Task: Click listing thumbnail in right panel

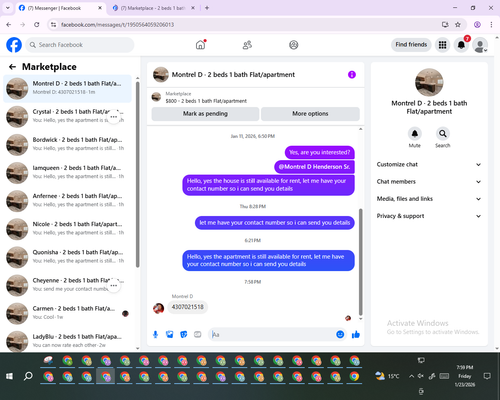Action: [429, 82]
